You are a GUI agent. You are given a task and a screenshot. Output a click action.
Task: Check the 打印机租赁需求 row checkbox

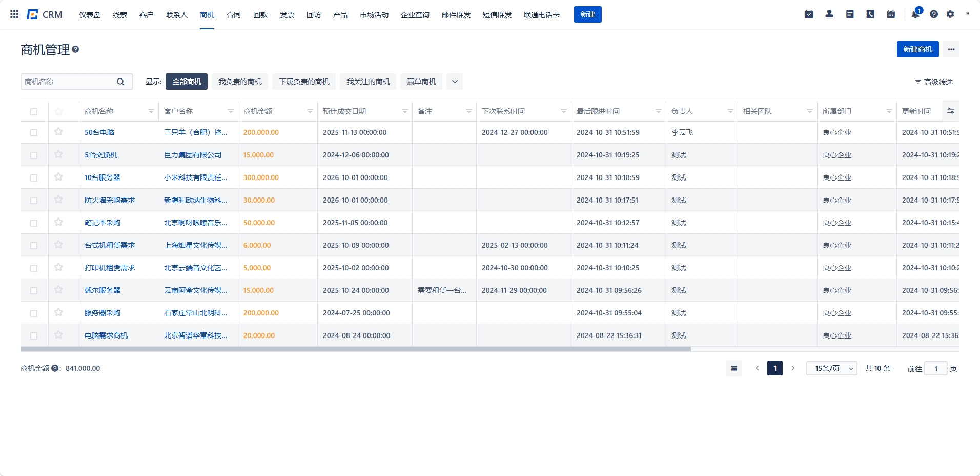pos(34,268)
